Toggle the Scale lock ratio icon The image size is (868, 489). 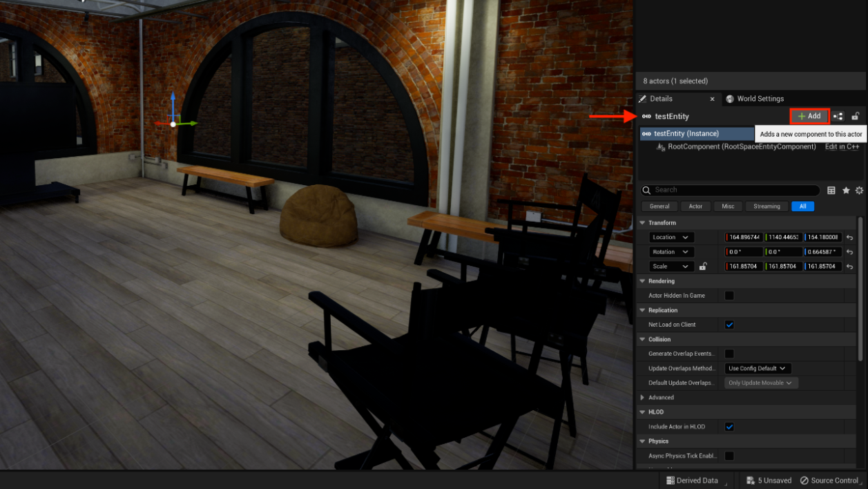(x=703, y=267)
